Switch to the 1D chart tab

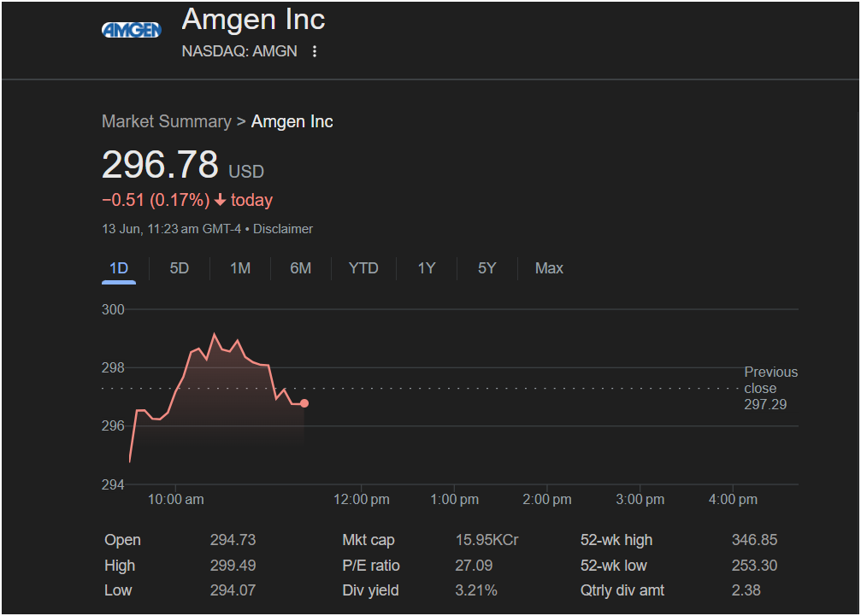point(119,268)
